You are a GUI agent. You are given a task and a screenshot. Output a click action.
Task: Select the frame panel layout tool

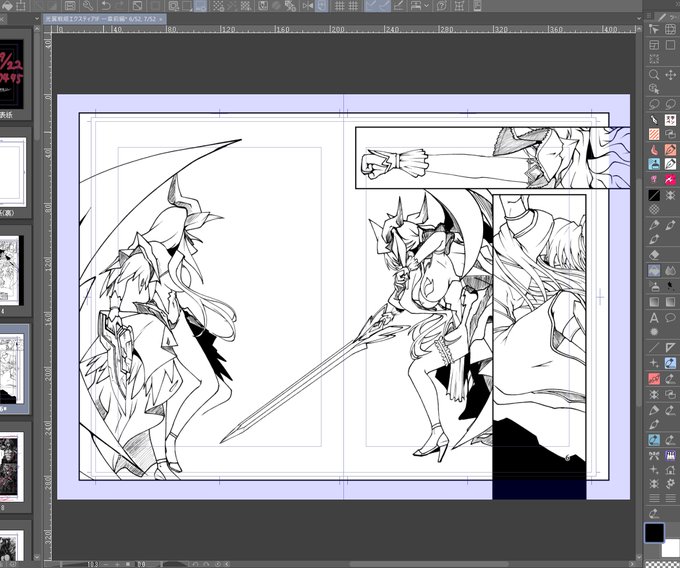tap(654, 45)
